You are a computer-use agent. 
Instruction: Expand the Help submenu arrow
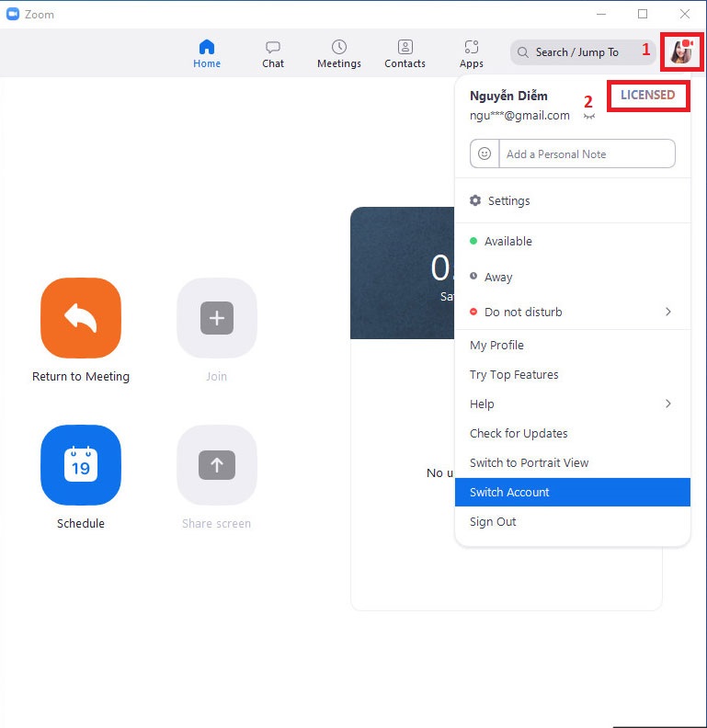(668, 404)
